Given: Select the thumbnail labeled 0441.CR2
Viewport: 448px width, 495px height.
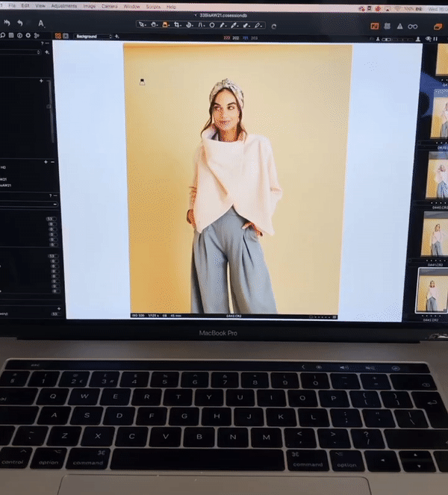Looking at the screenshot, I should 435,234.
